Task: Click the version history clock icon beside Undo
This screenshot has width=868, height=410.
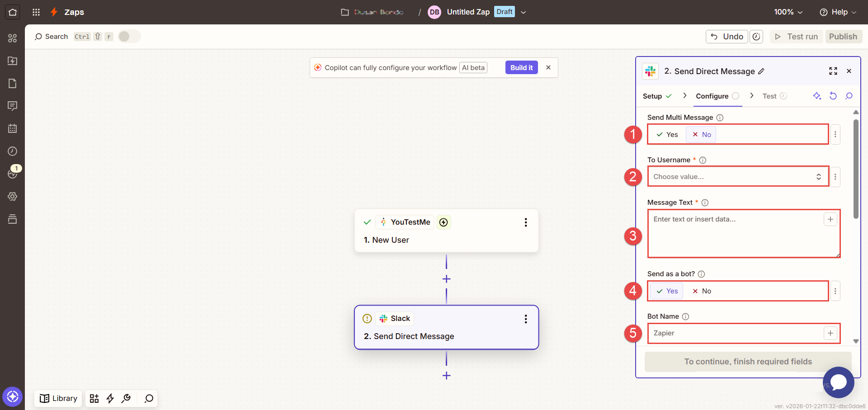Action: click(756, 37)
